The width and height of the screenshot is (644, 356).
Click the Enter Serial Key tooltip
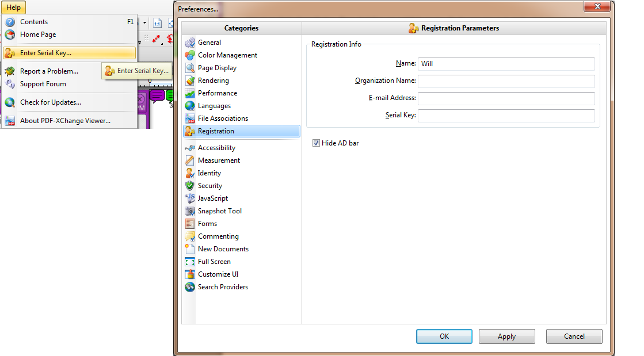[137, 71]
